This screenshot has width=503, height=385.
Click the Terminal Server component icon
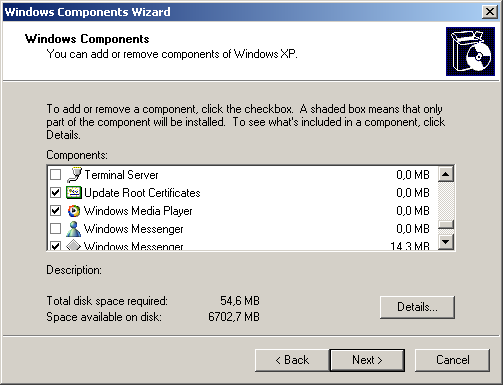pos(74,175)
